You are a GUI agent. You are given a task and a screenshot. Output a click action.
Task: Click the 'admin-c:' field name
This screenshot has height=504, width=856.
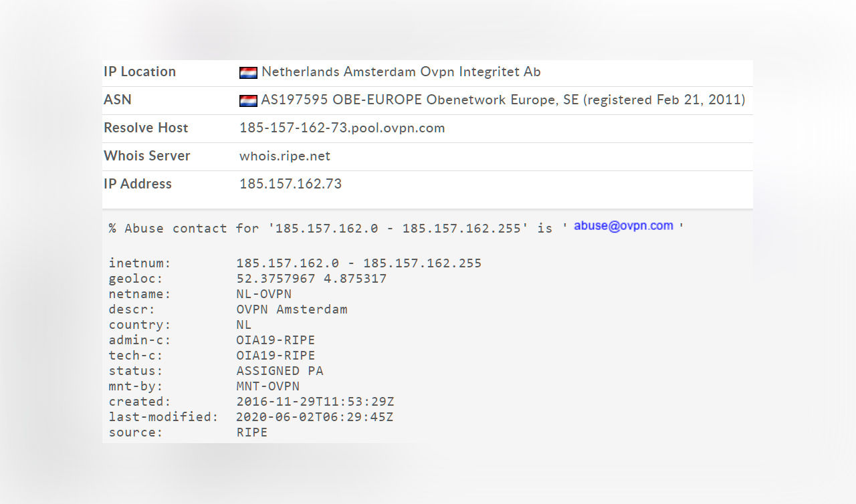tap(140, 340)
